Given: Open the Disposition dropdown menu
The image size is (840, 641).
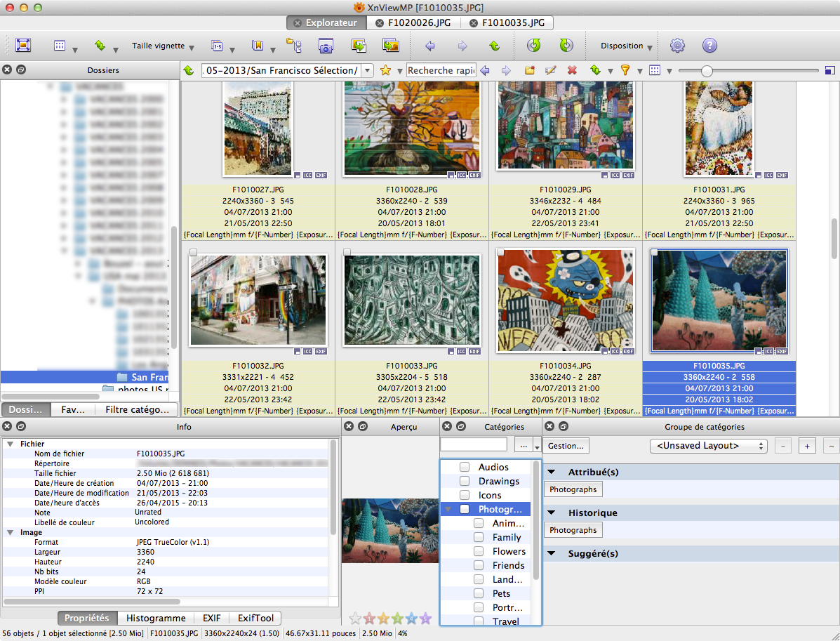Looking at the screenshot, I should (x=626, y=46).
